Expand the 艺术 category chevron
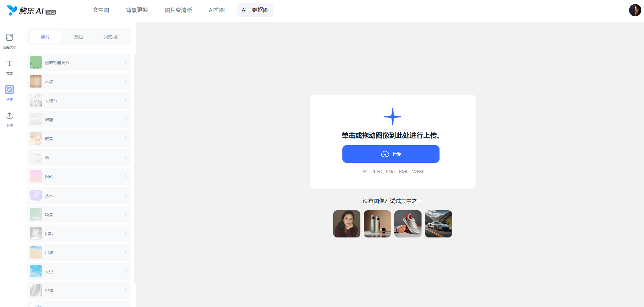This screenshot has height=307, width=644. click(125, 195)
